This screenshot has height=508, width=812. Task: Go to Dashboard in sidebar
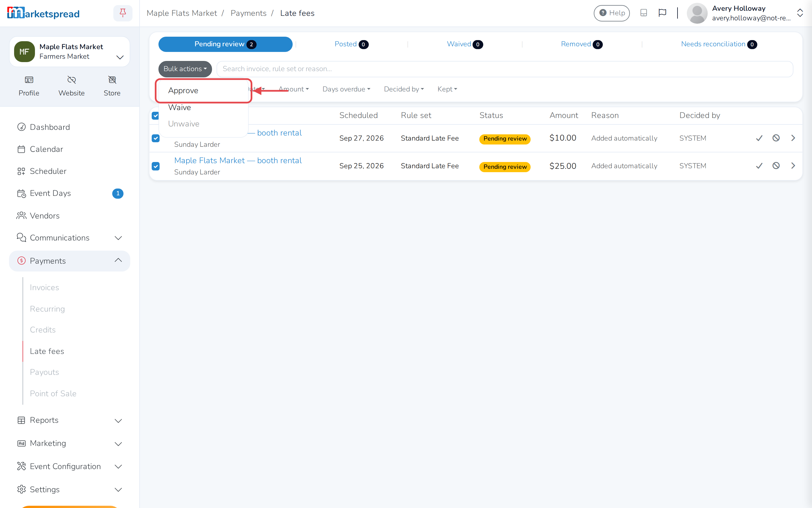click(x=69, y=127)
